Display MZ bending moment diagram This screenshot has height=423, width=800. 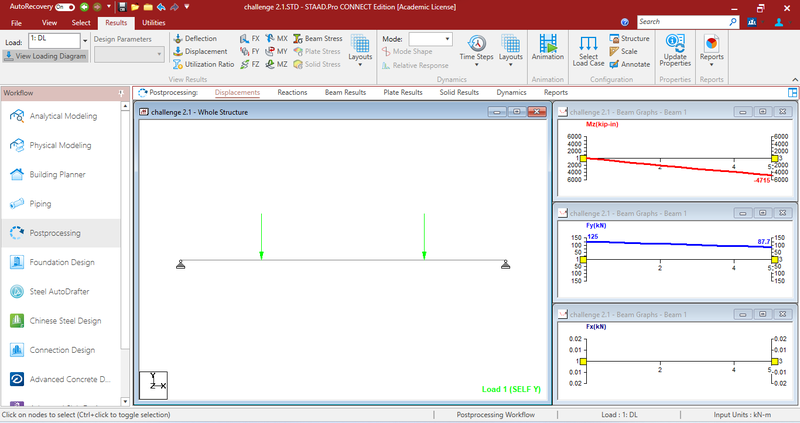(277, 64)
